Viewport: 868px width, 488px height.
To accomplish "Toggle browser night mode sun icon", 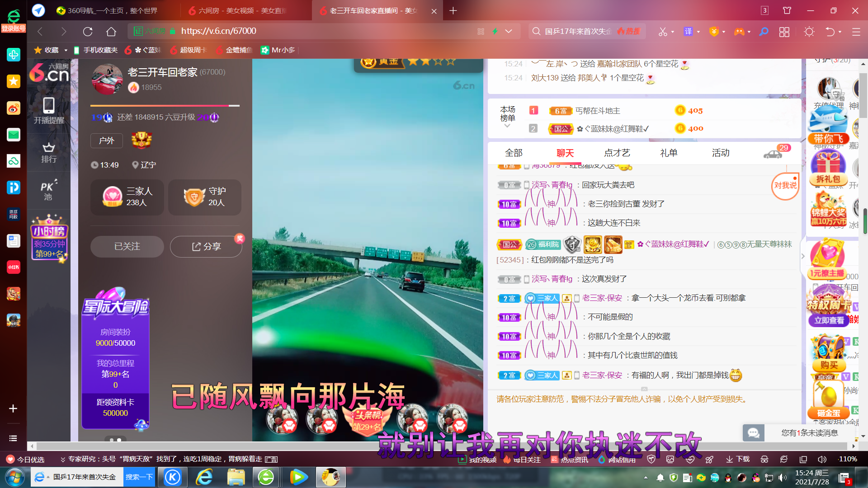I will [809, 32].
